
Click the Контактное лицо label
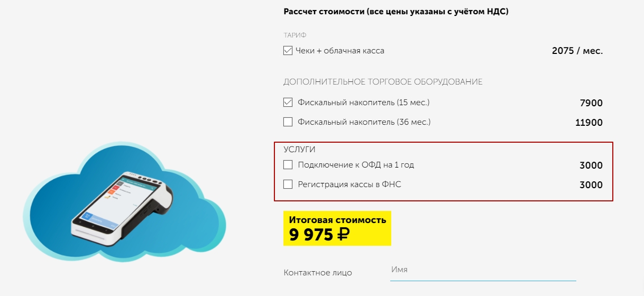click(318, 273)
